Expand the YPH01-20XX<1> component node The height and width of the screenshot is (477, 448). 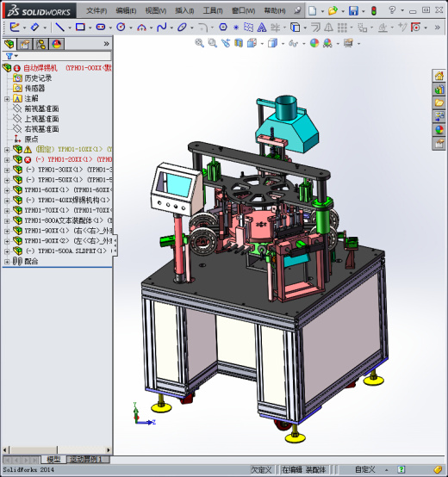point(7,159)
